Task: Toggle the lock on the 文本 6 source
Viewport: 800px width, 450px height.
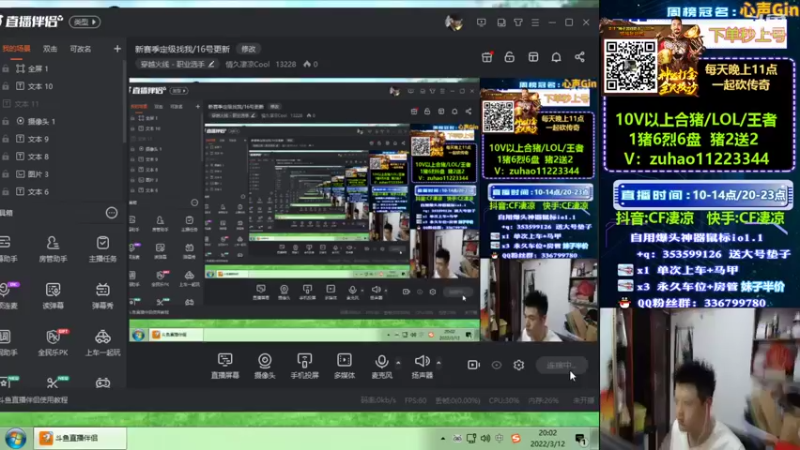Action: (6, 192)
